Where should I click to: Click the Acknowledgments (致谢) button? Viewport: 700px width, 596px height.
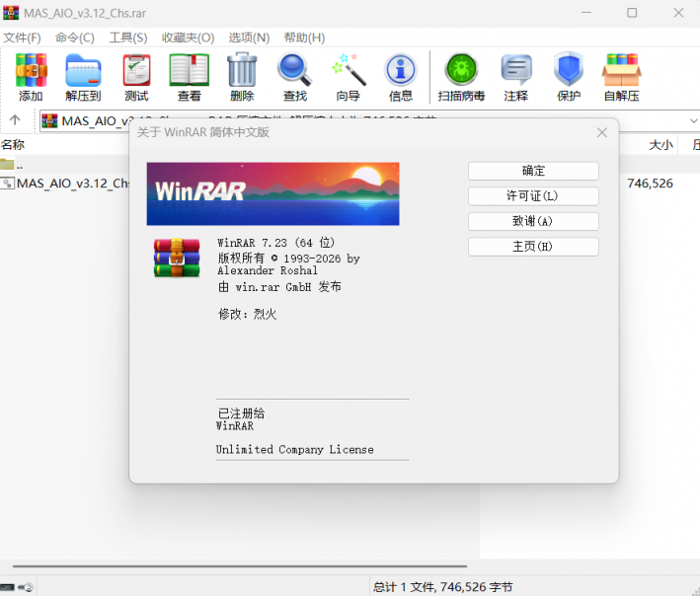[x=533, y=221]
